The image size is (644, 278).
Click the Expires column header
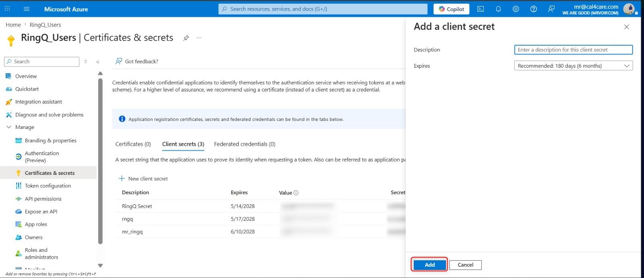click(239, 193)
